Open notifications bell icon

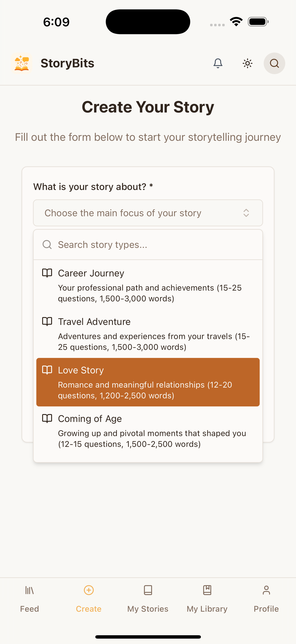click(x=218, y=63)
